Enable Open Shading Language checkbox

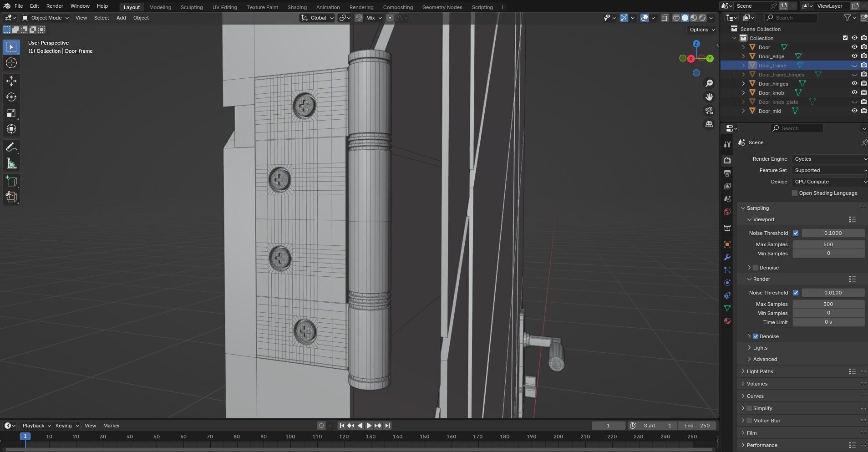(795, 193)
